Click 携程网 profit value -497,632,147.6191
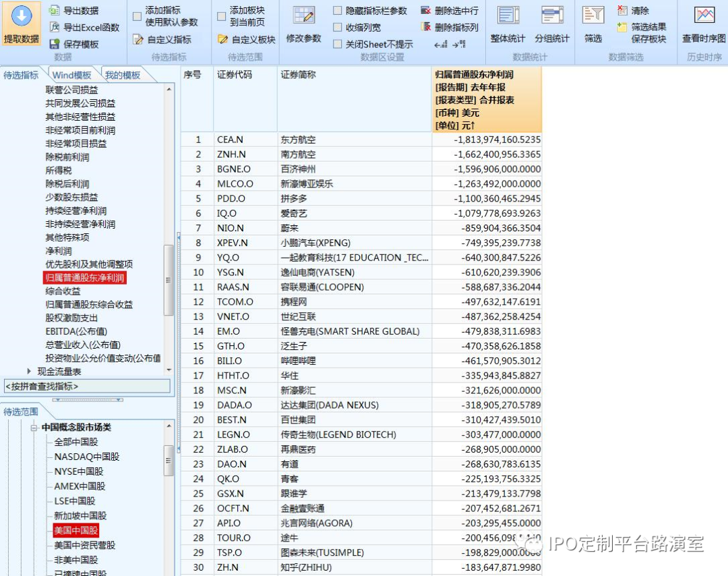 (x=487, y=302)
